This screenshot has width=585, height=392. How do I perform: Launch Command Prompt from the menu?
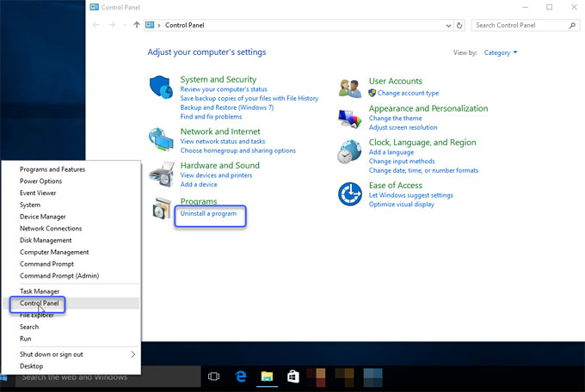[46, 264]
